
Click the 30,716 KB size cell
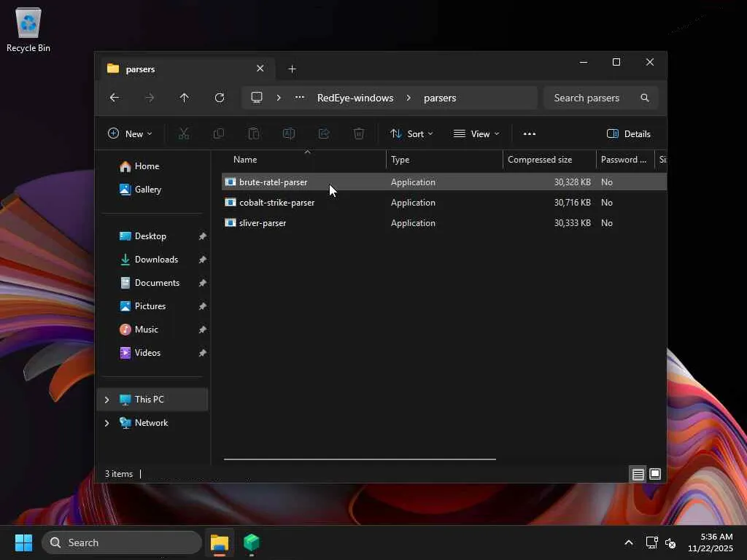click(572, 203)
